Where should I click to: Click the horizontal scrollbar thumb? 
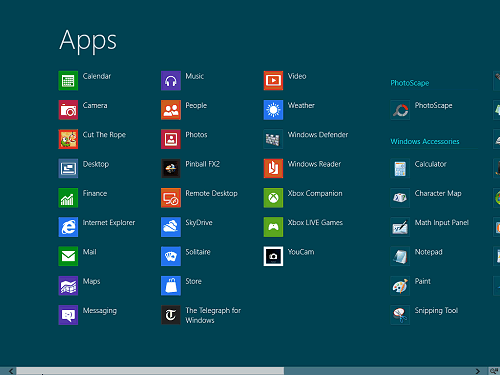pyautogui.click(x=150, y=371)
